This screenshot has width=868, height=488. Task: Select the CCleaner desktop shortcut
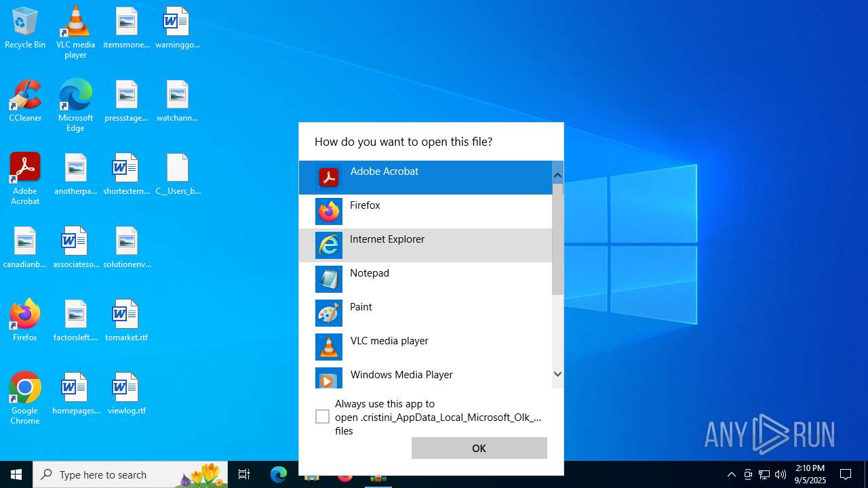25,101
